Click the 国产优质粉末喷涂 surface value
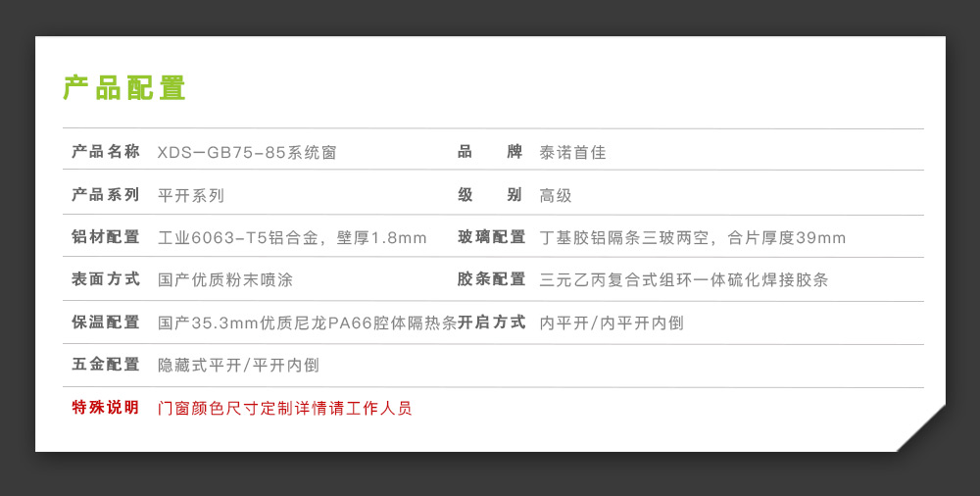Screen dimensions: 980x496 click(x=225, y=279)
